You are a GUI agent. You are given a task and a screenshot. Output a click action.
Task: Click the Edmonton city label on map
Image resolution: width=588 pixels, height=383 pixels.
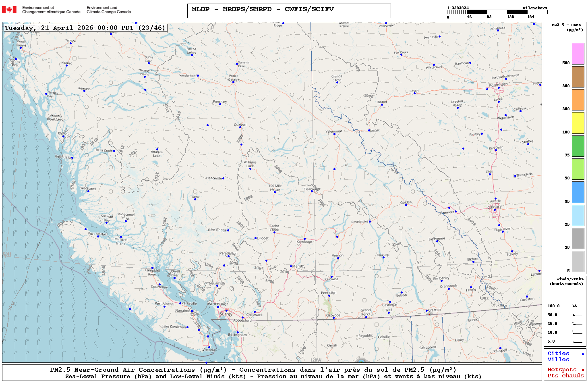pos(498,85)
